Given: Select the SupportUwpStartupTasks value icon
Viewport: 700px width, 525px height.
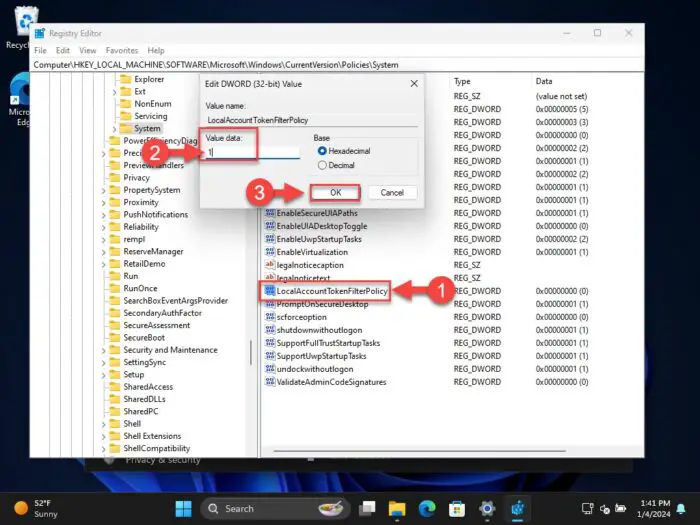Looking at the screenshot, I should pos(270,356).
